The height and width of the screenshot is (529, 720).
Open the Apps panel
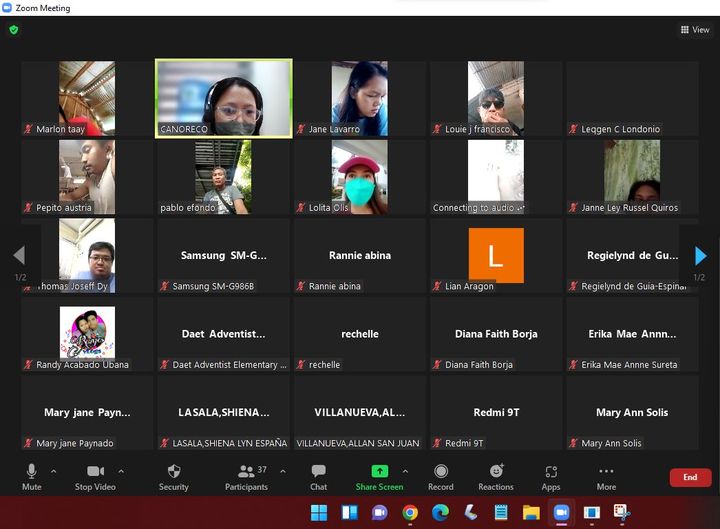click(551, 476)
